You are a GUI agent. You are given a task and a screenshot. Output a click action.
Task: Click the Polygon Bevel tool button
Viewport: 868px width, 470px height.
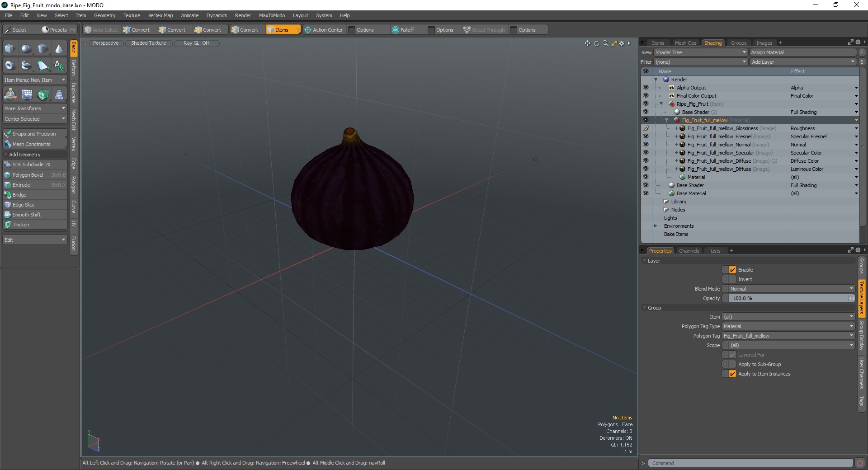[35, 175]
